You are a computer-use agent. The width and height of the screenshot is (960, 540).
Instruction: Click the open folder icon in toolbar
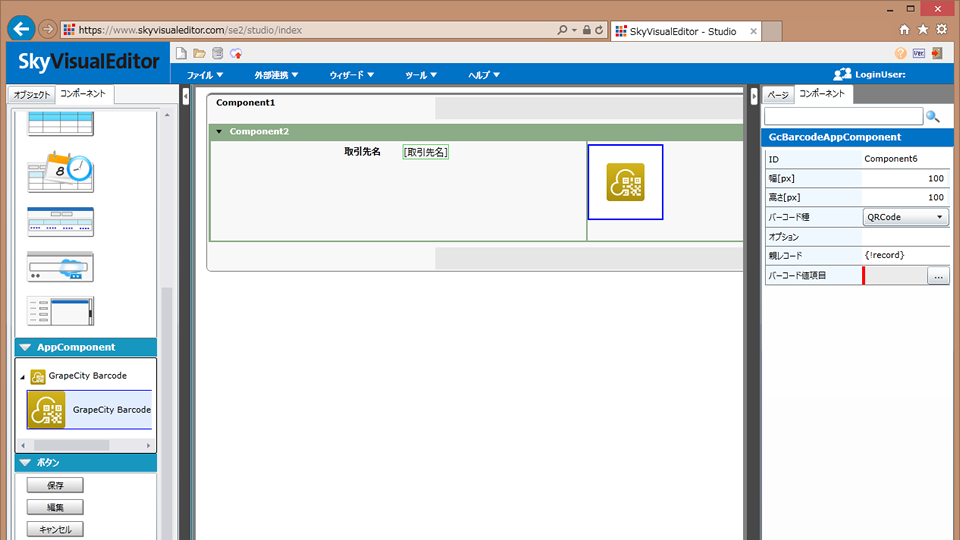[x=199, y=53]
